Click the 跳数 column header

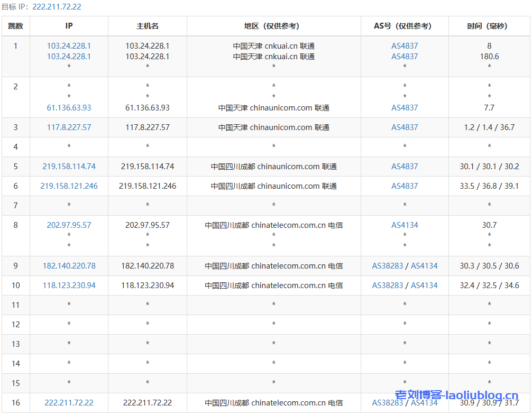[x=16, y=26]
